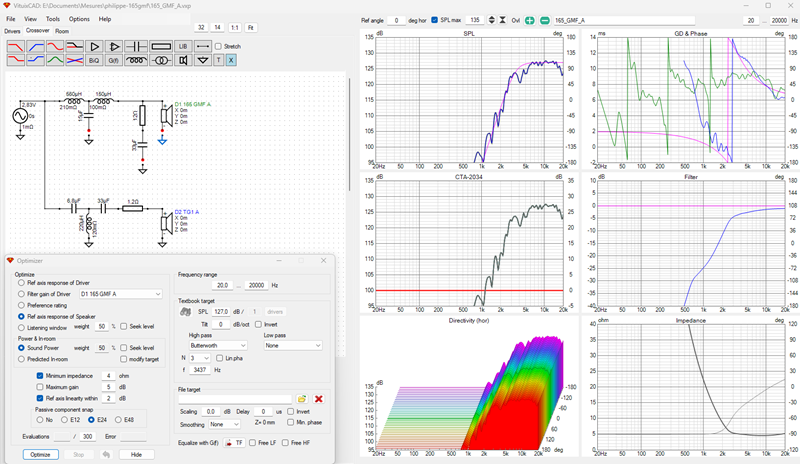Switch to the Room tab

62,31
